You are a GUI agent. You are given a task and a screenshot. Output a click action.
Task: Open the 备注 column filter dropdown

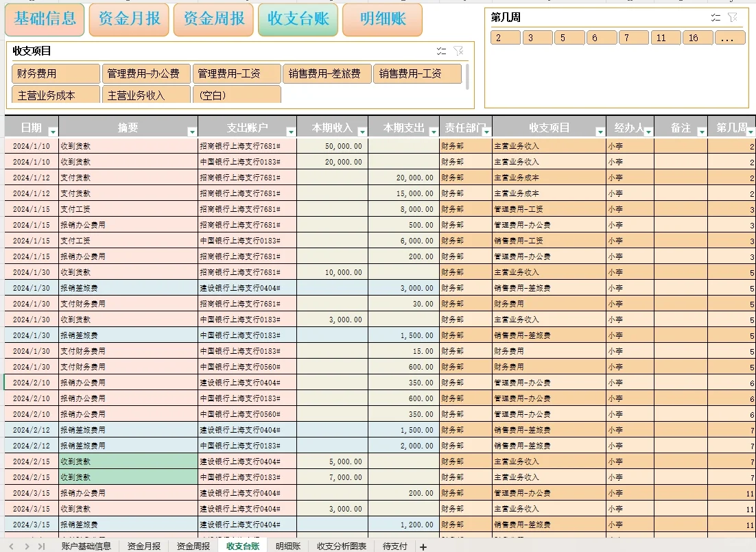pos(702,132)
